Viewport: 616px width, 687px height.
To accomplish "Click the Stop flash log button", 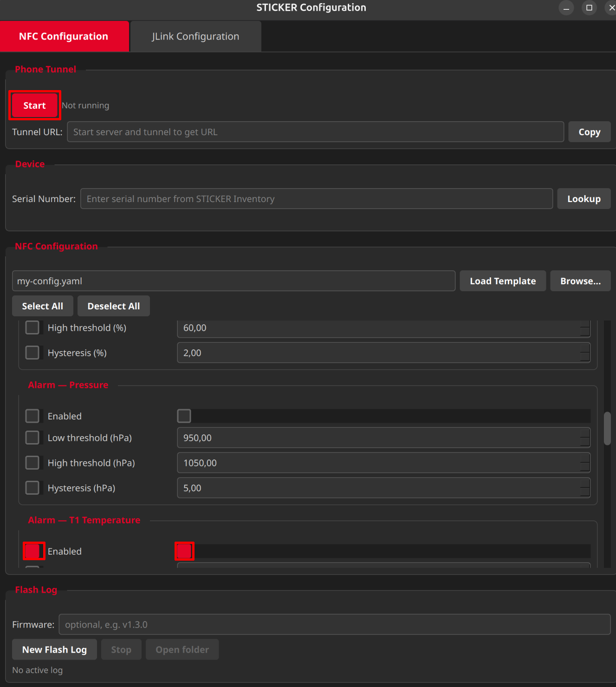I will click(121, 649).
